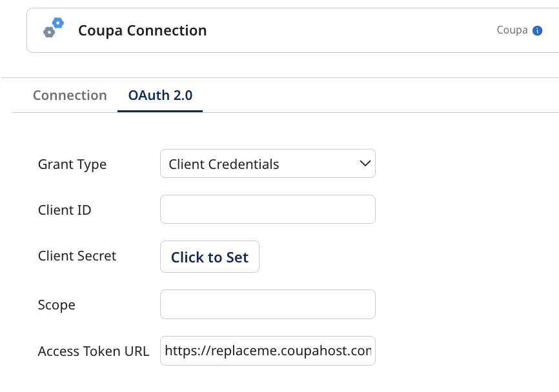
Task: Click inside the Client ID field
Action: tap(267, 209)
